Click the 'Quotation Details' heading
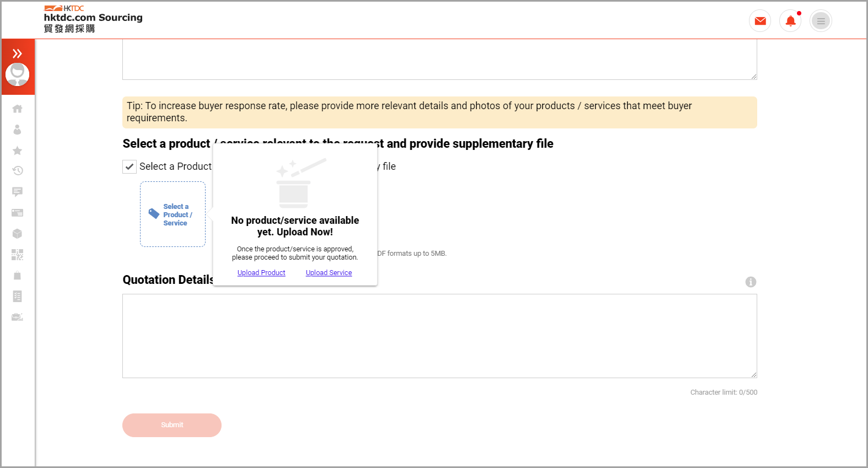868x468 pixels. [x=168, y=280]
